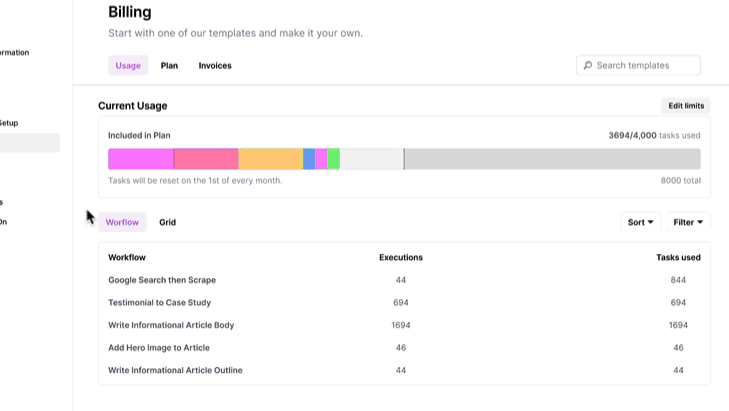Click the blue segment of usage bar

pos(309,159)
